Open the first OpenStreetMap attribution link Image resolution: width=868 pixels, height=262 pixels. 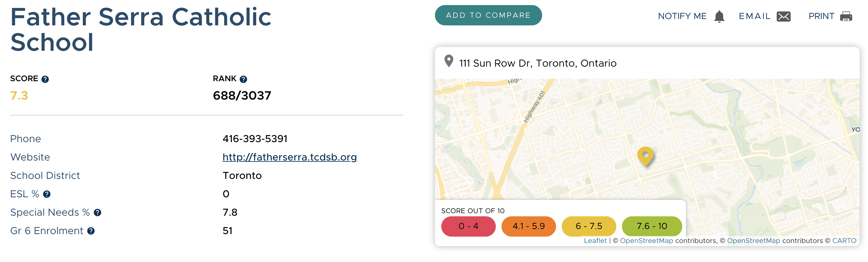tap(646, 241)
